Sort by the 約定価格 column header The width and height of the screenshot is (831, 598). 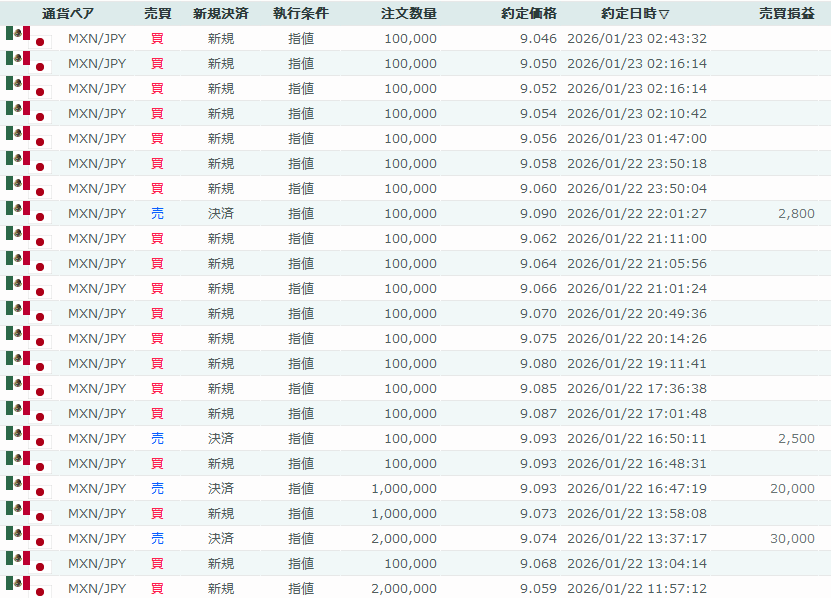[529, 14]
